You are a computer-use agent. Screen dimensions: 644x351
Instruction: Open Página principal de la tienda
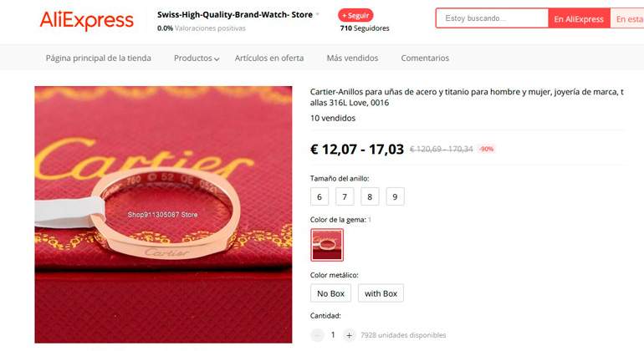(98, 58)
